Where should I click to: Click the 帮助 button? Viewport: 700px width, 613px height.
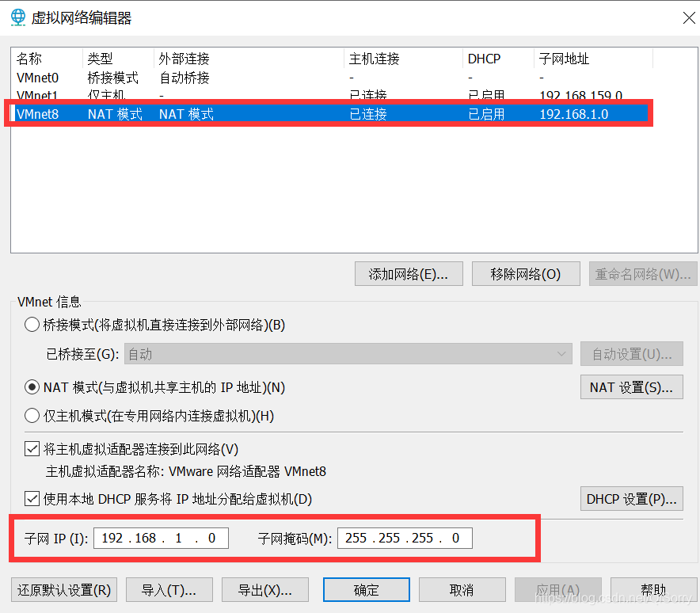(653, 590)
